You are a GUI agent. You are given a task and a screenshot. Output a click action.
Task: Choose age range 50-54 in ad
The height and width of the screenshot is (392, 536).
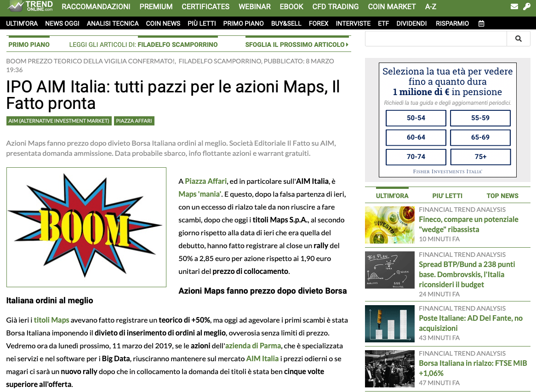click(416, 118)
